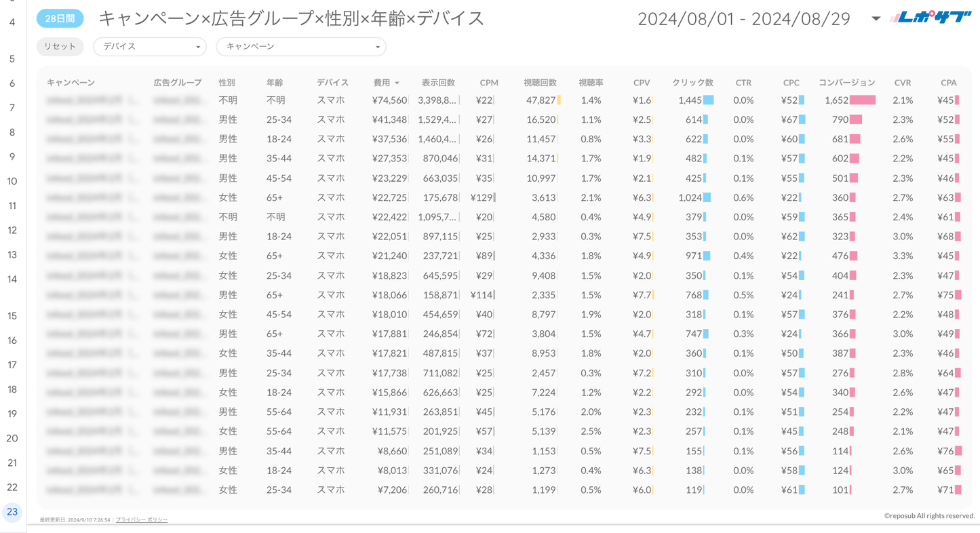Click the CPM value ¥114
The height and width of the screenshot is (533, 980).
482,295
